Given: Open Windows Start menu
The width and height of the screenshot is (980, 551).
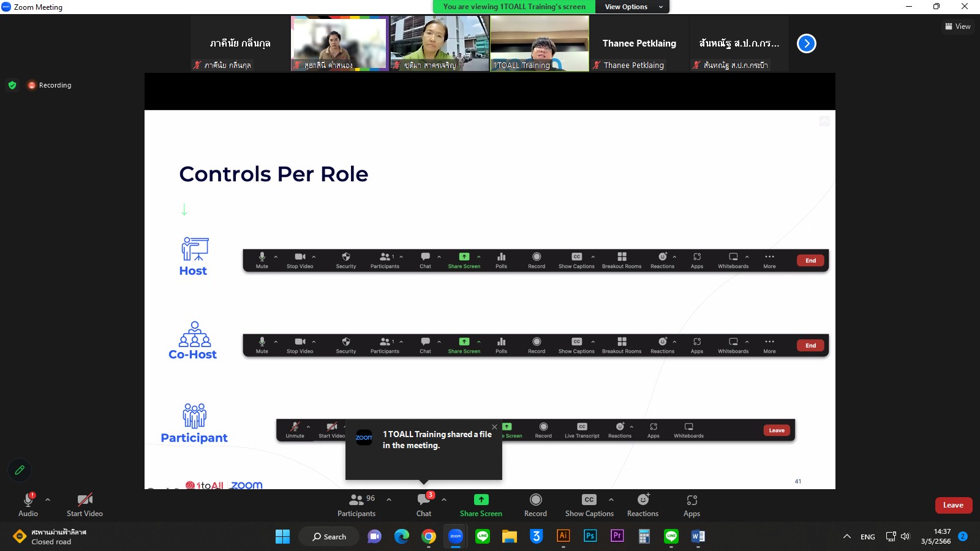Looking at the screenshot, I should [282, 536].
